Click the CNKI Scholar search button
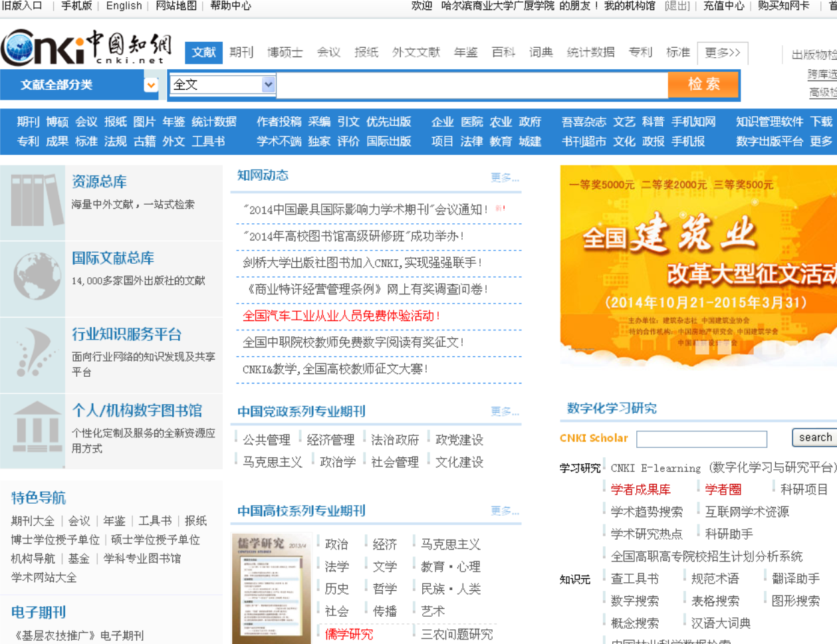Screen dimensions: 837x644 point(814,437)
